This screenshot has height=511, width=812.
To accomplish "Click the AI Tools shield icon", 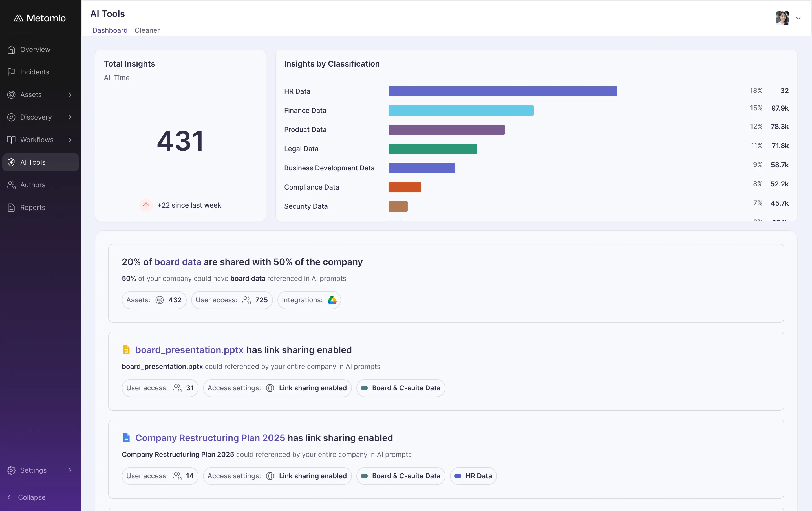I will 12,162.
